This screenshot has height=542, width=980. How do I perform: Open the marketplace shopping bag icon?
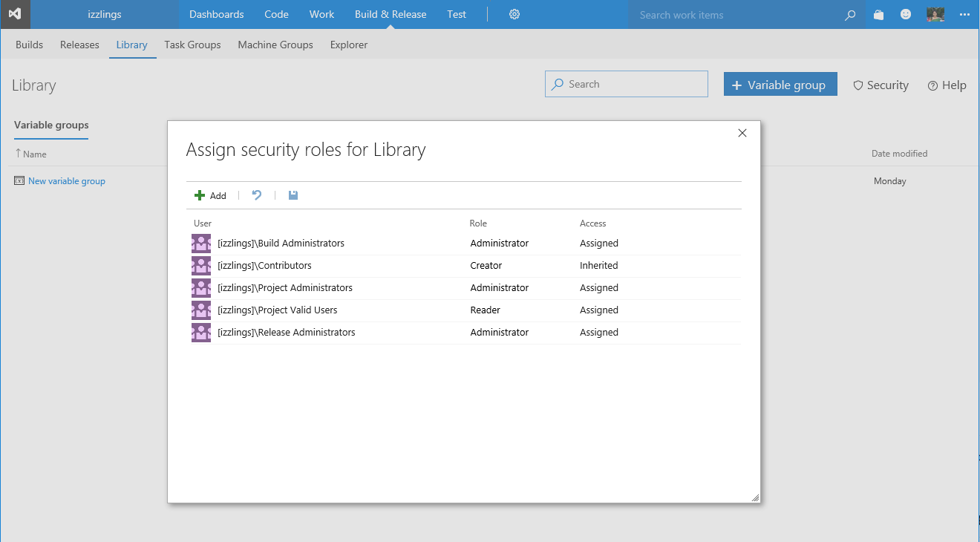879,14
